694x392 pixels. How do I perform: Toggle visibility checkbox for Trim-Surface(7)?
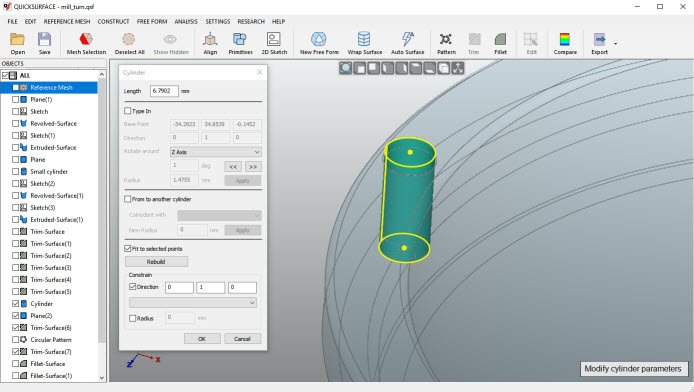click(15, 352)
